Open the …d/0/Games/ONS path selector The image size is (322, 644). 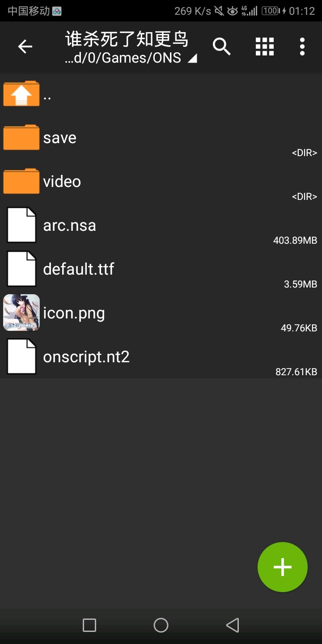click(131, 58)
